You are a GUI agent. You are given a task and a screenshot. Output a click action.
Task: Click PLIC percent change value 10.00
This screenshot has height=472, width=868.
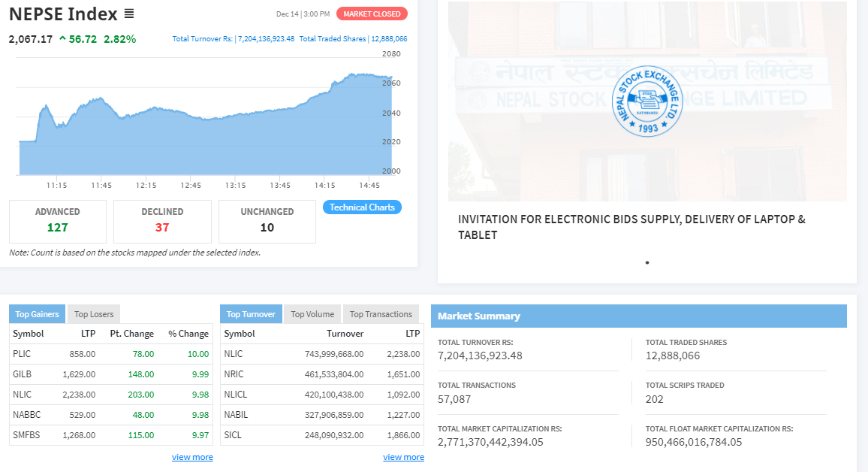coord(198,354)
